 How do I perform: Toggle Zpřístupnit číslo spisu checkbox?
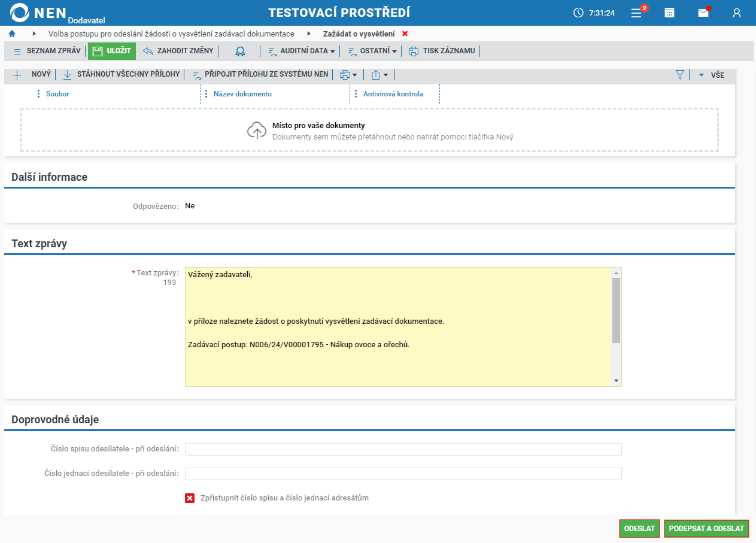coord(190,498)
